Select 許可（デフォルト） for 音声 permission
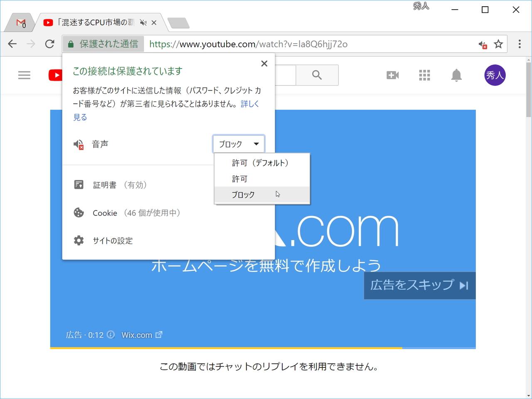Image resolution: width=532 pixels, height=399 pixels. pyautogui.click(x=260, y=163)
